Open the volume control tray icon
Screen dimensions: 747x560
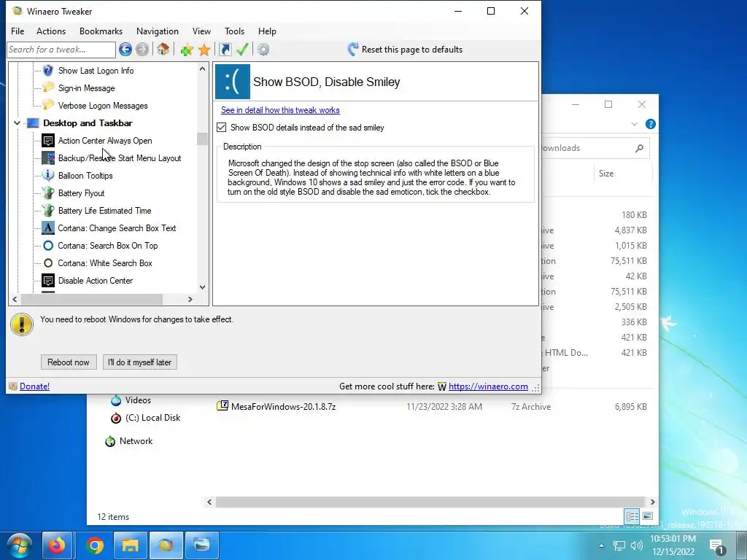pyautogui.click(x=636, y=545)
